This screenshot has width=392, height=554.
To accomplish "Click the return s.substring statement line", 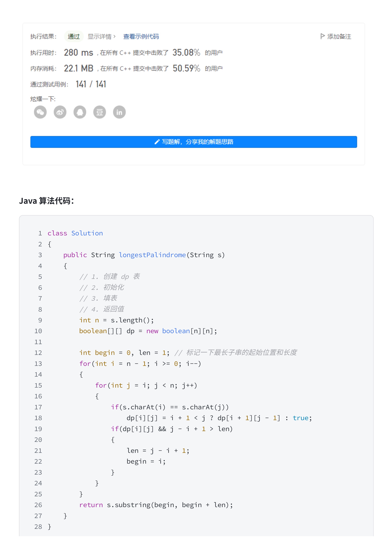I will pos(156,505).
